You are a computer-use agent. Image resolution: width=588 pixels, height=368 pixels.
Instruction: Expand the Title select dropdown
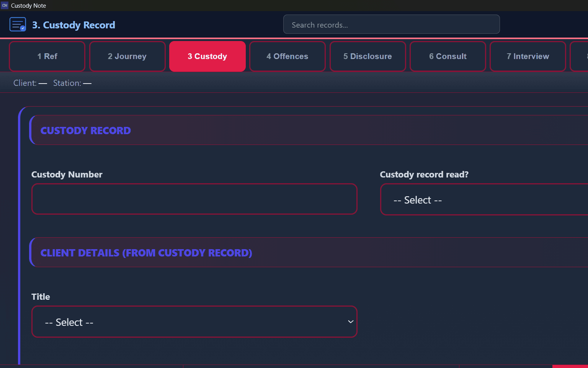click(194, 322)
